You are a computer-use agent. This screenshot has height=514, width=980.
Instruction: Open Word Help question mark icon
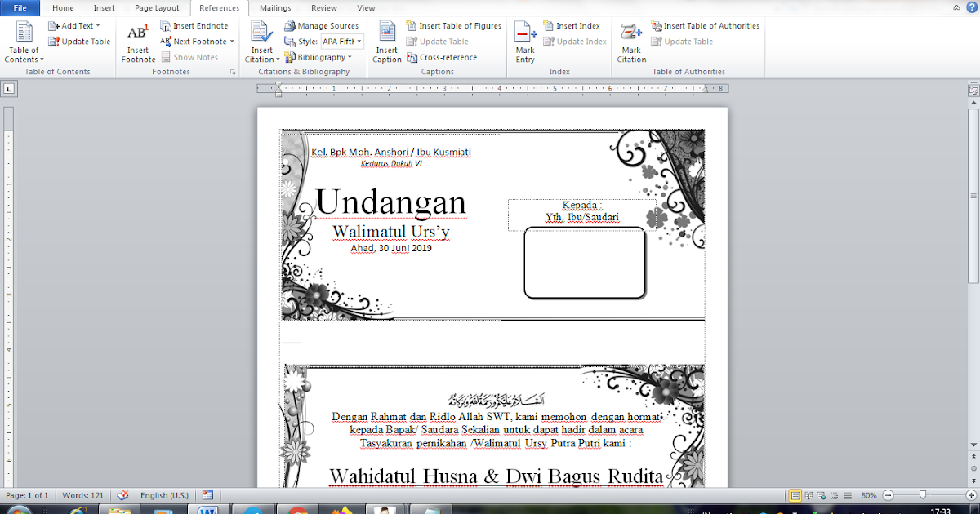pos(971,7)
